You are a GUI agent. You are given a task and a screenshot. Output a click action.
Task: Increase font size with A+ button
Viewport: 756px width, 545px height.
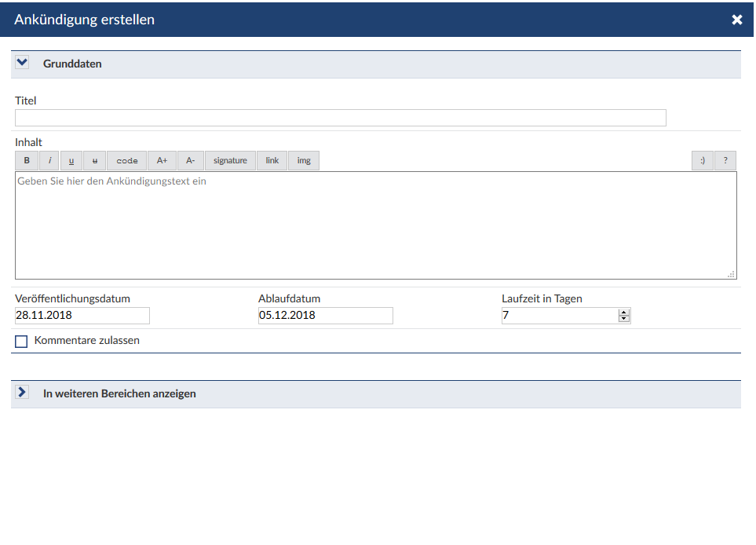coord(162,161)
